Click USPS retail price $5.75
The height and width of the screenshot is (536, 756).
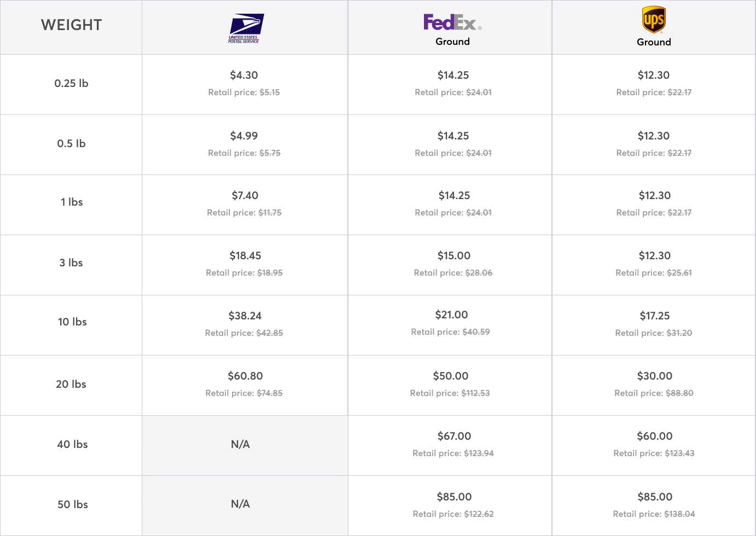click(270, 153)
